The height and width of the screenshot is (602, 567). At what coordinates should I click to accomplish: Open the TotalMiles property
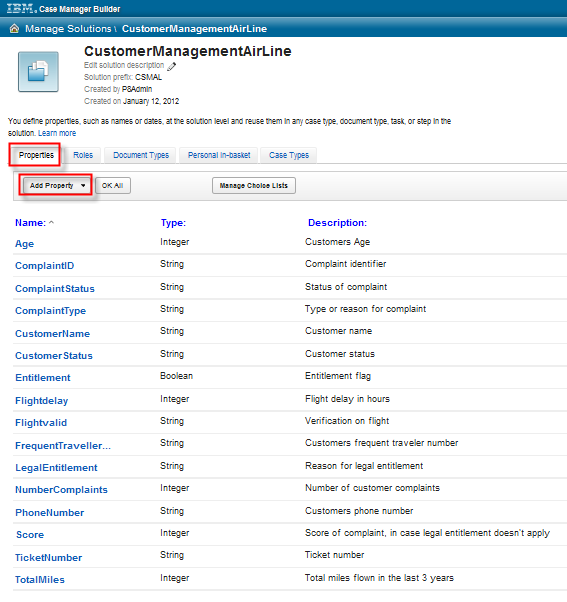[x=40, y=580]
